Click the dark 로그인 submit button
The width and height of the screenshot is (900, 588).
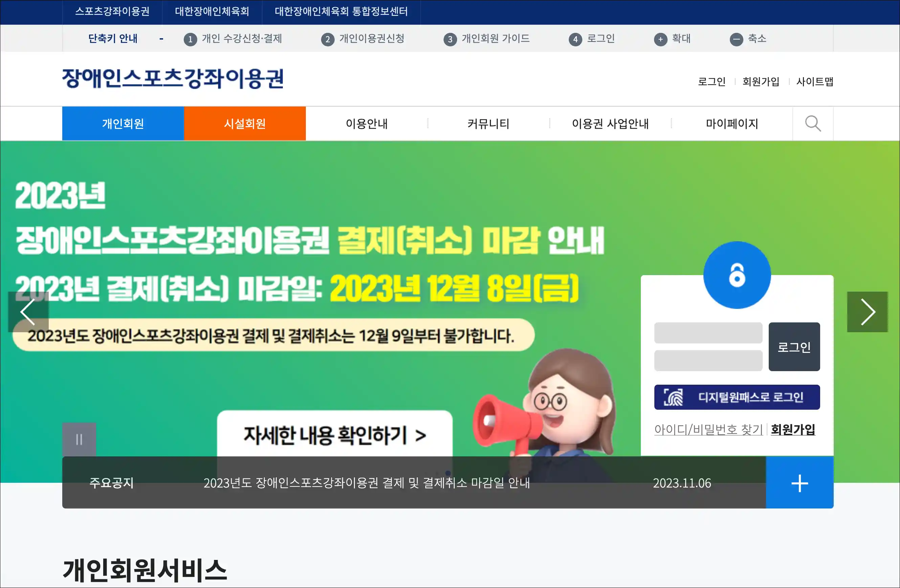(794, 347)
